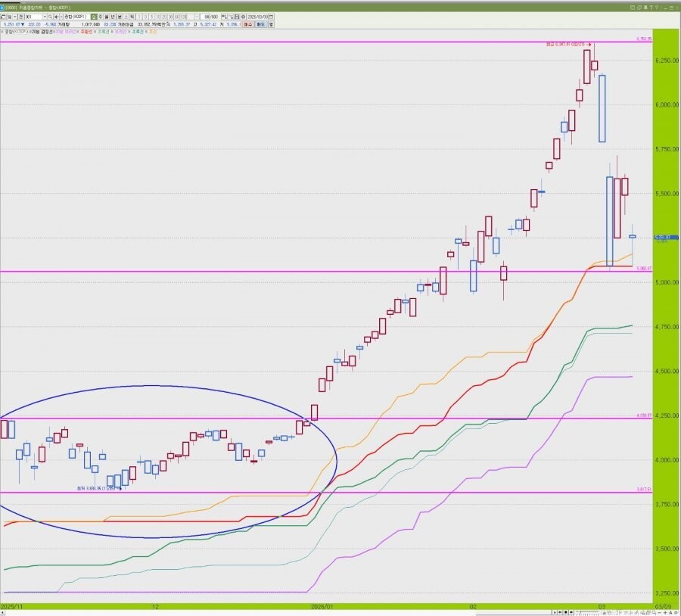This screenshot has height=616, width=681.
Task: Click the date field 2026/03/09
Action: click(257, 17)
